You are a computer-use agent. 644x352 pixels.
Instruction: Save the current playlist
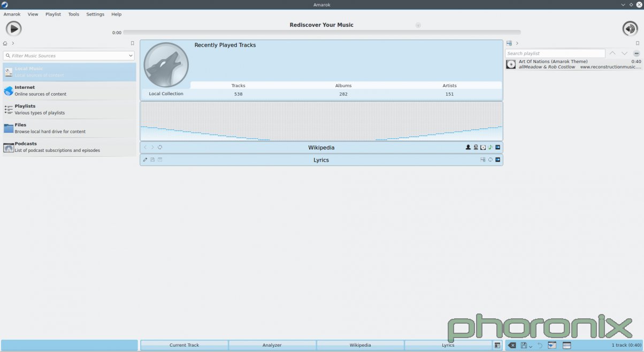523,345
